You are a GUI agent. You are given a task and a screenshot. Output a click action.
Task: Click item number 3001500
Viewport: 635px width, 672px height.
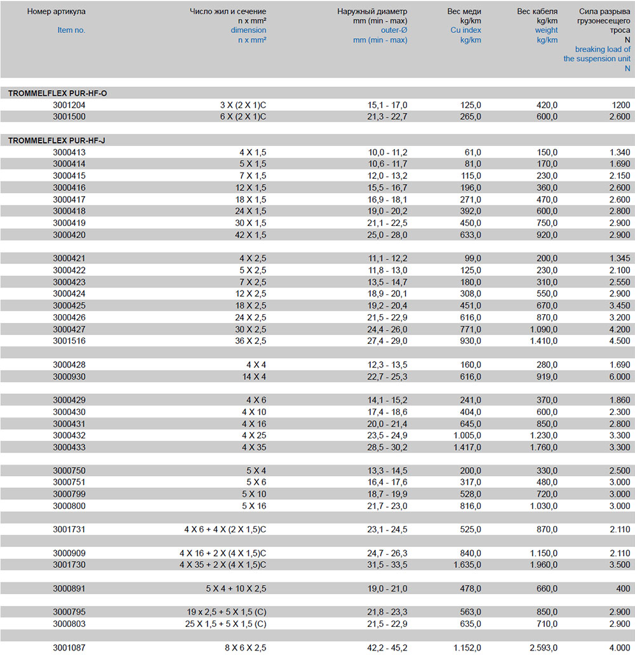coord(69,117)
